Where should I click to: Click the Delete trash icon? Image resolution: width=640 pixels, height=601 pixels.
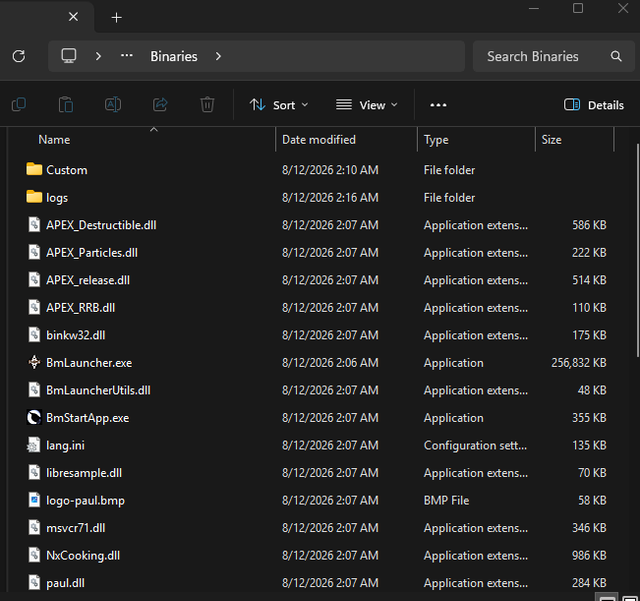click(x=207, y=105)
